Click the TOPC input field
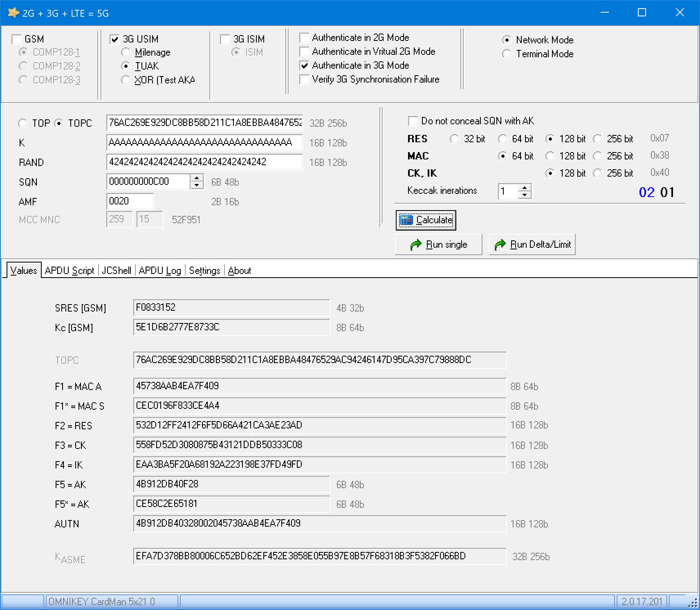This screenshot has height=610, width=700. tap(204, 123)
